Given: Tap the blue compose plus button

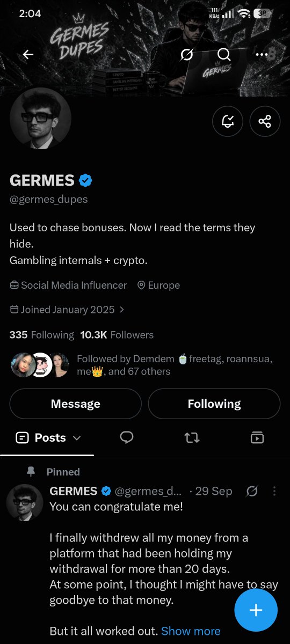Looking at the screenshot, I should 256,610.
